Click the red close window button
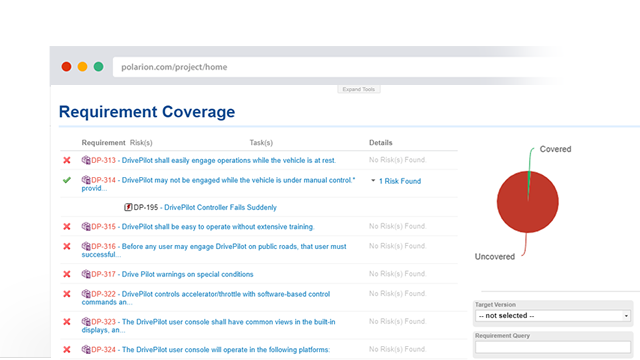640x360 pixels. click(x=67, y=67)
